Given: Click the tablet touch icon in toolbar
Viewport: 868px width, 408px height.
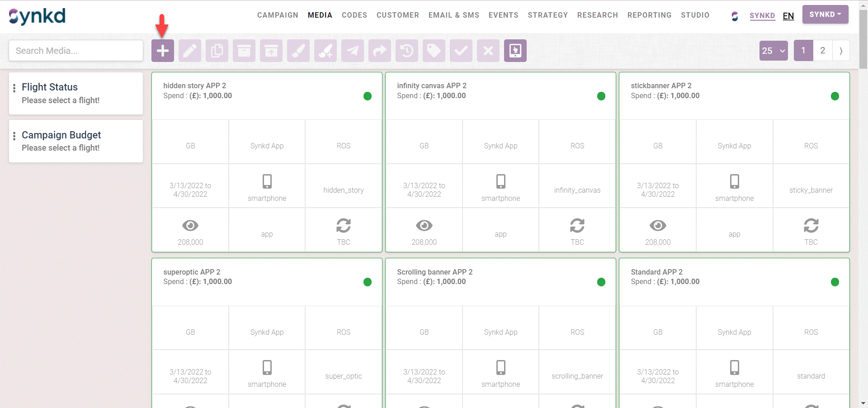Looking at the screenshot, I should tap(515, 51).
